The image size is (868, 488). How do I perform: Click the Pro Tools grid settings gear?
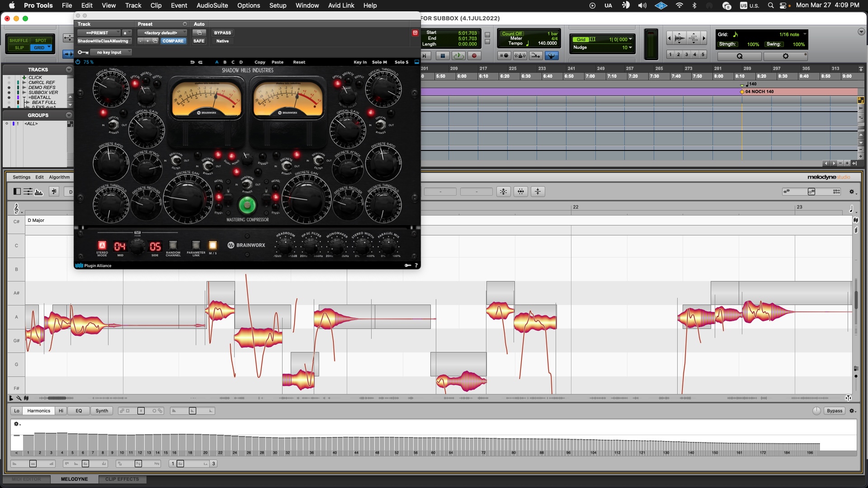tap(786, 56)
